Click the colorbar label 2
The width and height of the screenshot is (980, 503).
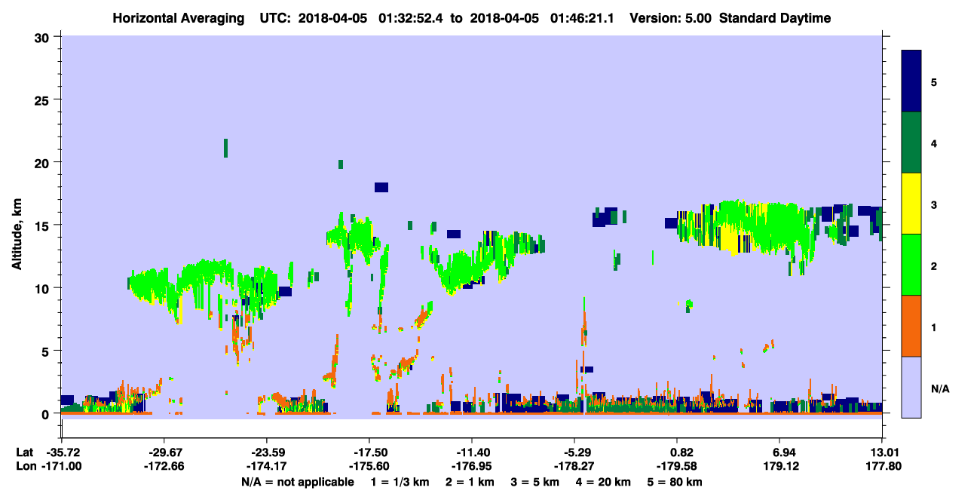click(934, 265)
